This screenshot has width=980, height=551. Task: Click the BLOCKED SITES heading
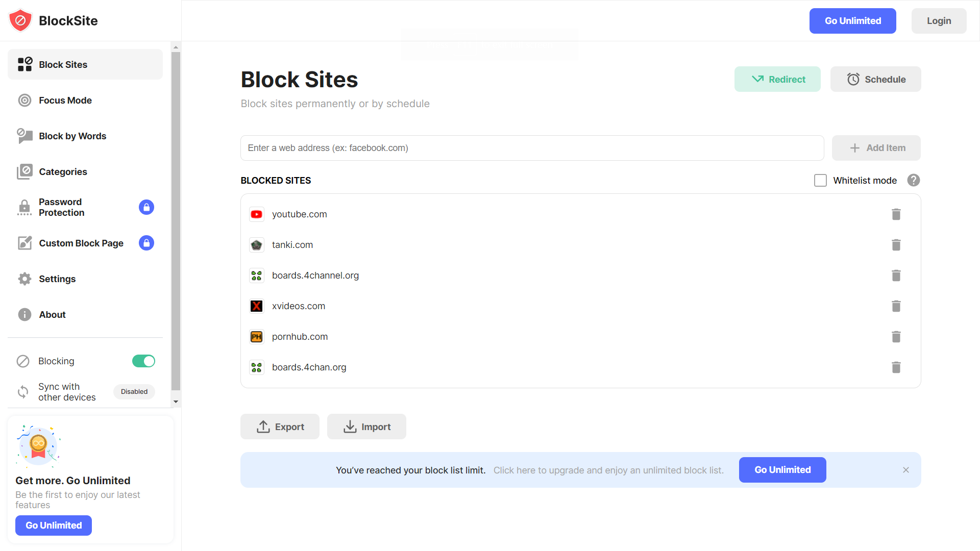pyautogui.click(x=276, y=181)
